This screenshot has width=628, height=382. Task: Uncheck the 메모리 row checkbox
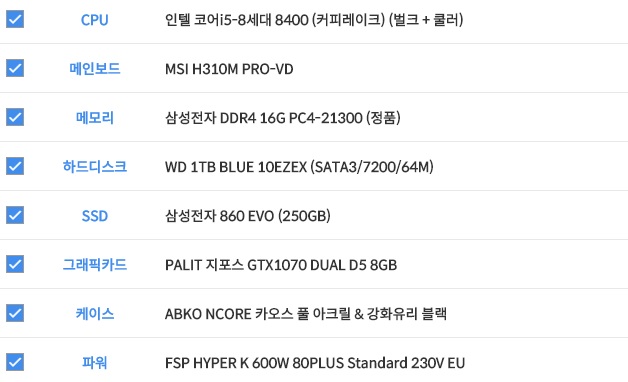(x=15, y=117)
